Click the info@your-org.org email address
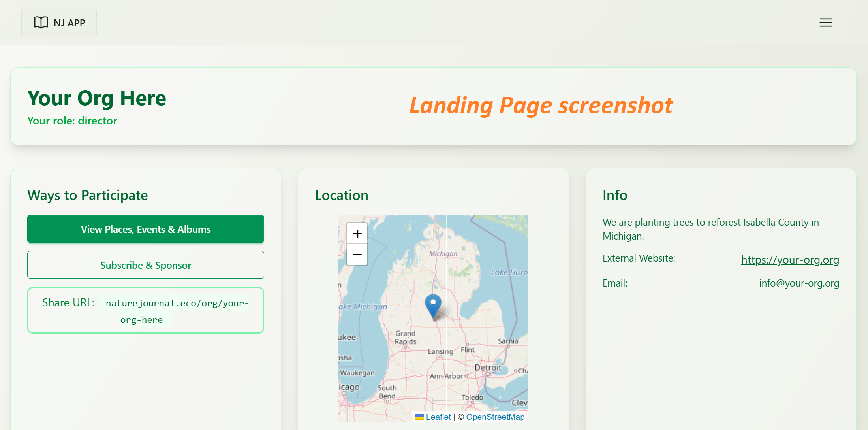 pyautogui.click(x=799, y=283)
